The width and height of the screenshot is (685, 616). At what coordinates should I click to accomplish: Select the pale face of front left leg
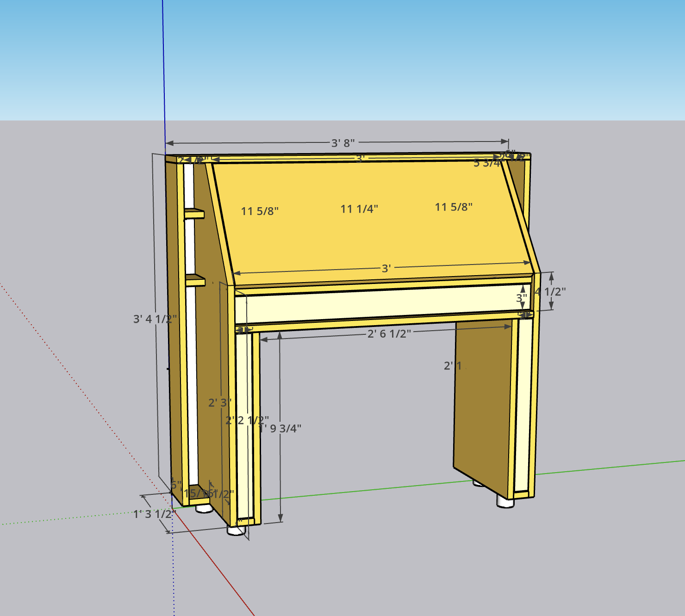(244, 425)
